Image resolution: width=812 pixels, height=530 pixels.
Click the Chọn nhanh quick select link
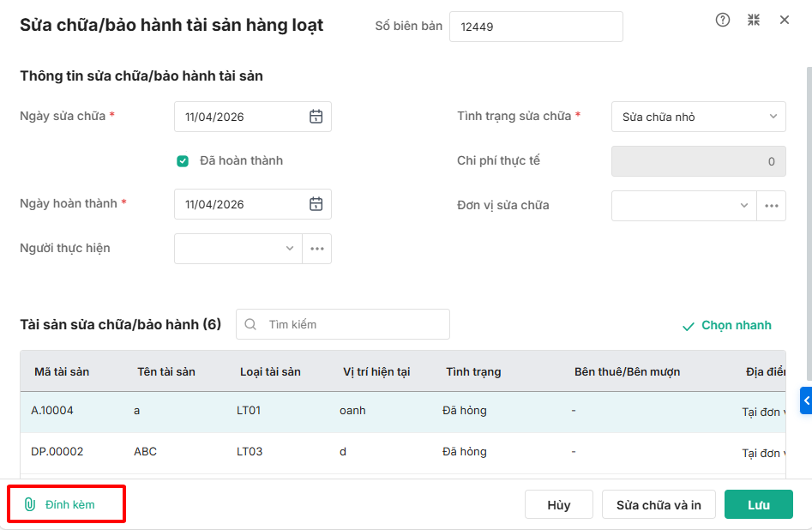click(x=727, y=326)
